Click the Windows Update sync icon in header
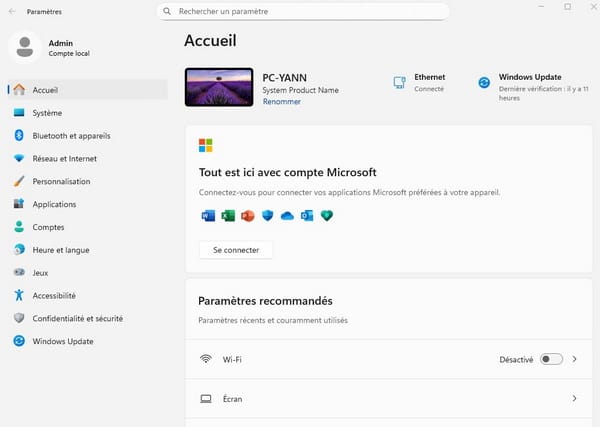The image size is (600, 427). click(x=484, y=82)
